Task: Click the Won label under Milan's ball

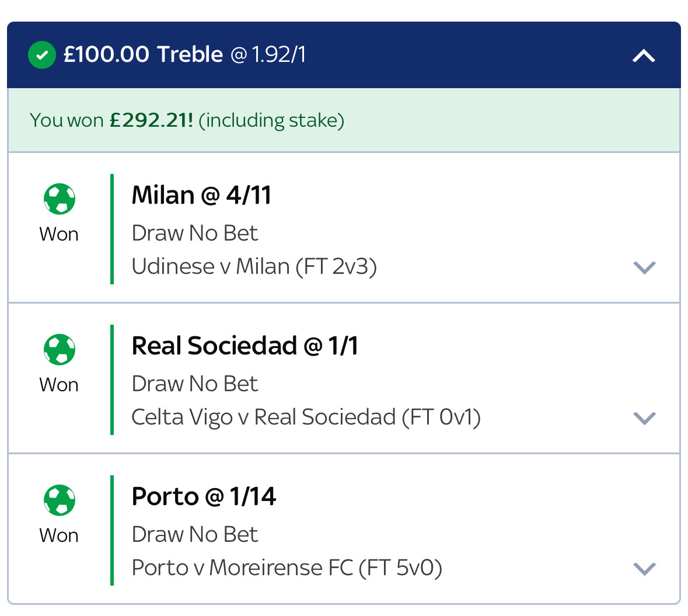Action: [x=59, y=234]
